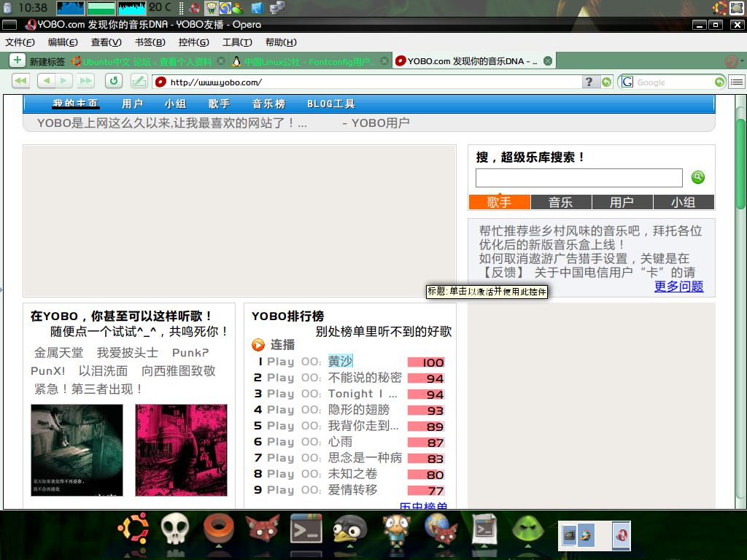Click Play for song 心雨

coord(281,442)
